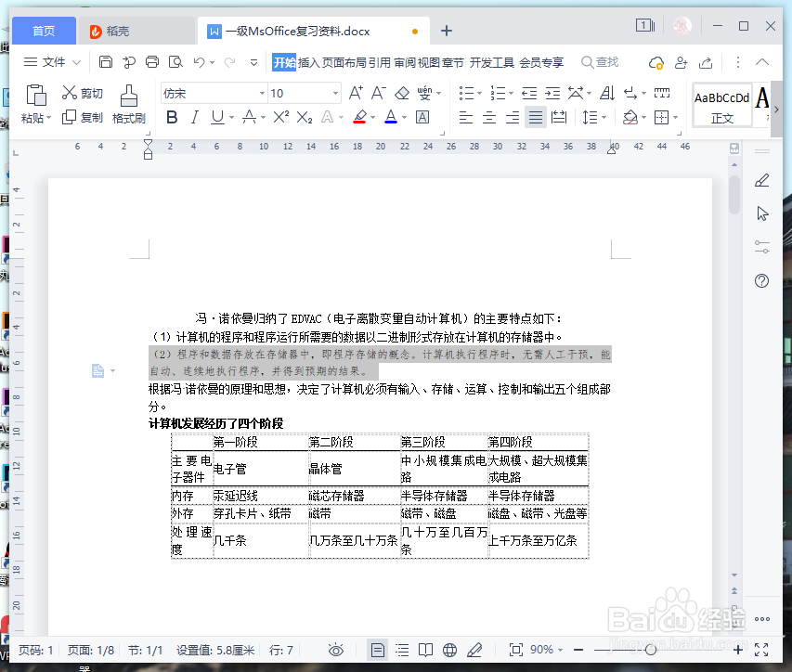Image resolution: width=792 pixels, height=672 pixels.
Task: Click the vertical scrollbar thumb
Action: pos(734,194)
